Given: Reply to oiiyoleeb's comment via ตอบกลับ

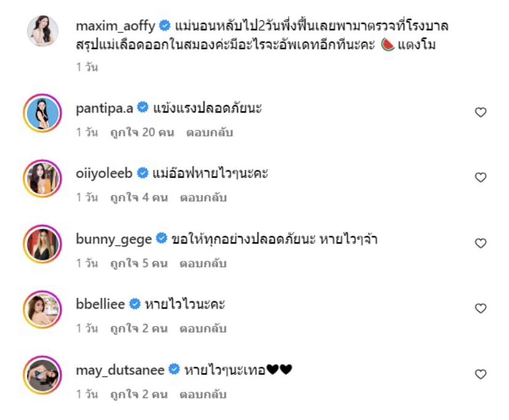Looking at the screenshot, I should click(203, 197).
